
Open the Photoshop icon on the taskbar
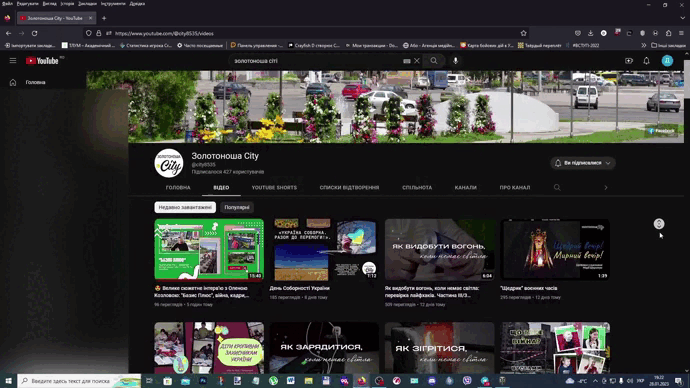point(203,381)
